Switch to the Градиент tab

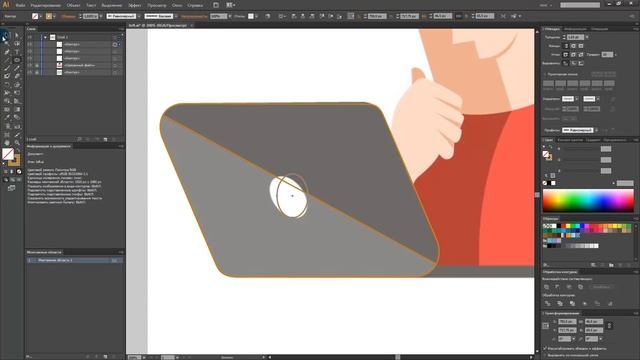(x=593, y=140)
